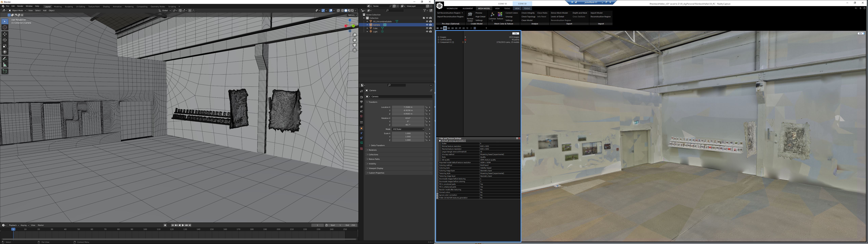The width and height of the screenshot is (868, 244).
Task: Uncheck the Collection exclude checkbox
Action: point(423,18)
